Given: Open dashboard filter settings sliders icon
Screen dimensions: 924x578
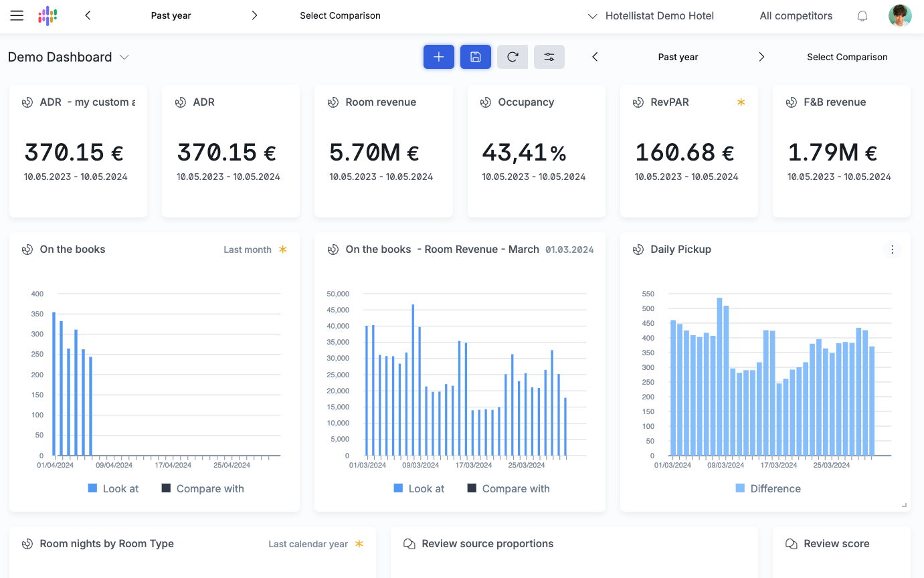Looking at the screenshot, I should point(549,57).
